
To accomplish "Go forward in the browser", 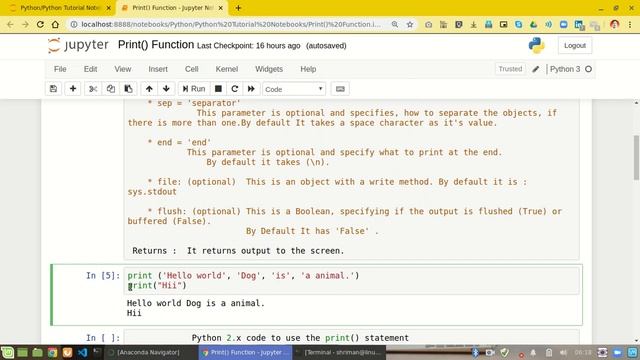I will tap(25, 24).
